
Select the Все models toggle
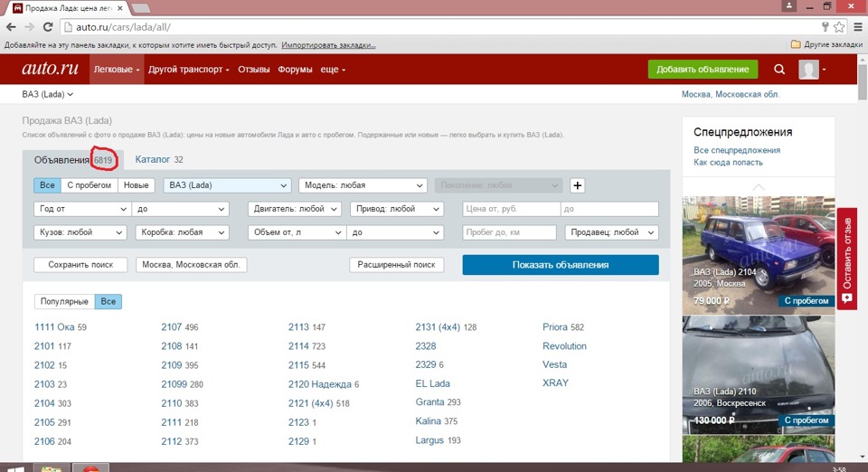tap(108, 302)
